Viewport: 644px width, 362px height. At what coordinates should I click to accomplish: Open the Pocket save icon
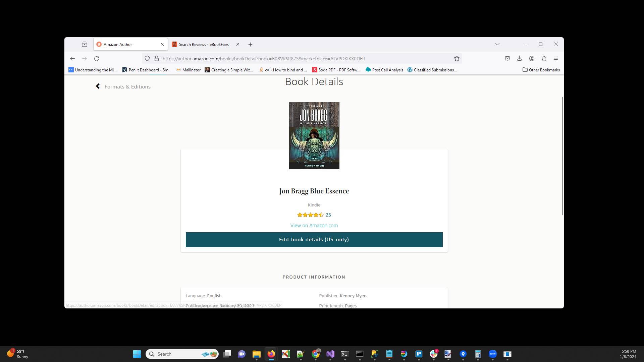[507, 58]
